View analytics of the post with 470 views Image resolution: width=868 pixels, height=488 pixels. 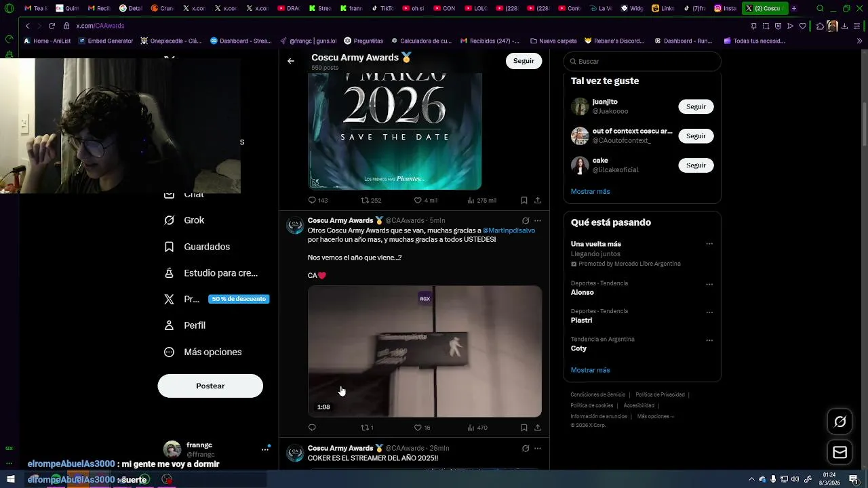coord(477,428)
